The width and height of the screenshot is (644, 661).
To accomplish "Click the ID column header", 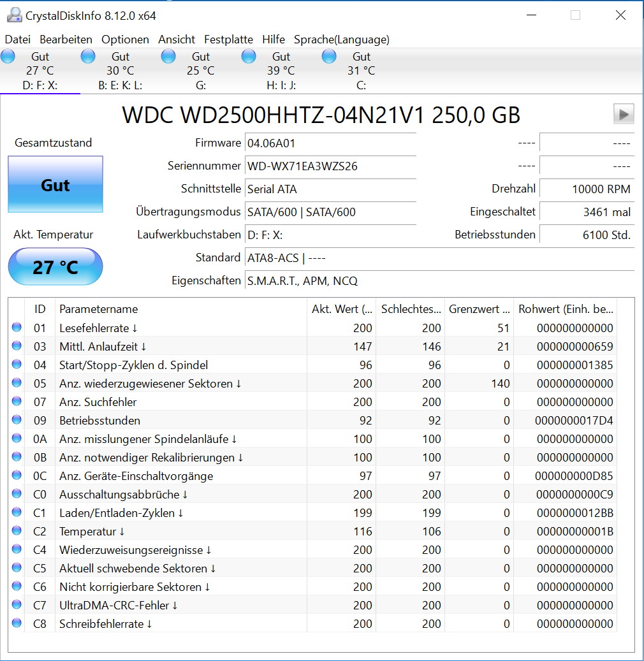I will tap(40, 309).
